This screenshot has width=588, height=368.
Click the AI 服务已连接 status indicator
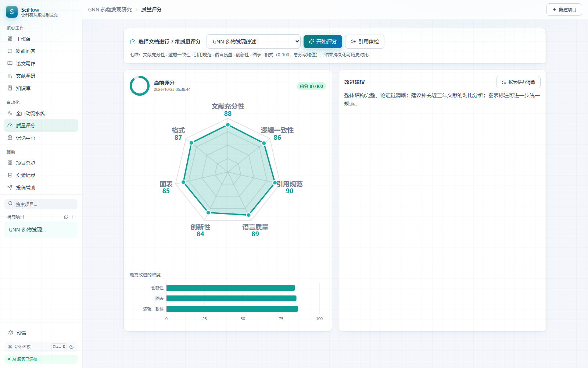coord(41,359)
